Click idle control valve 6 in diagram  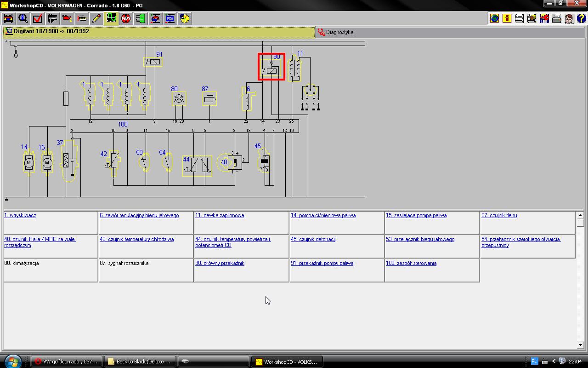pyautogui.click(x=248, y=99)
